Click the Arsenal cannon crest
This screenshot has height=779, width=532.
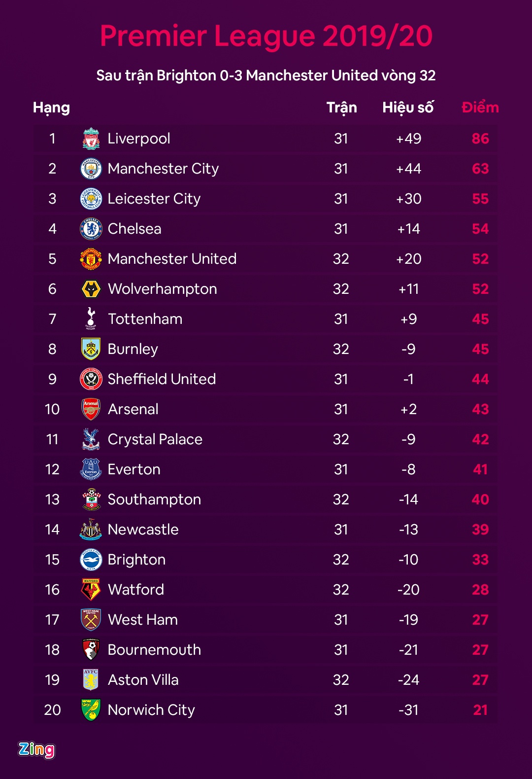click(91, 409)
